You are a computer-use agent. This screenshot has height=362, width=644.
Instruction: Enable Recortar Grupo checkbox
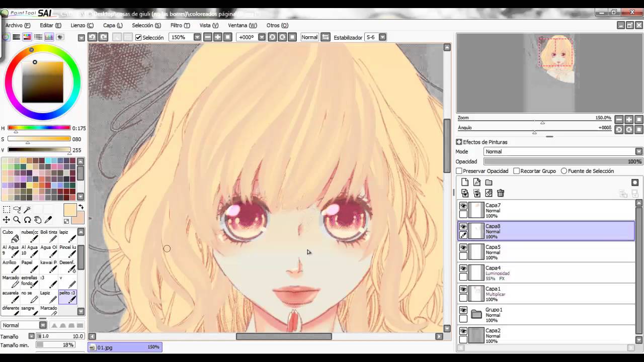[516, 171]
